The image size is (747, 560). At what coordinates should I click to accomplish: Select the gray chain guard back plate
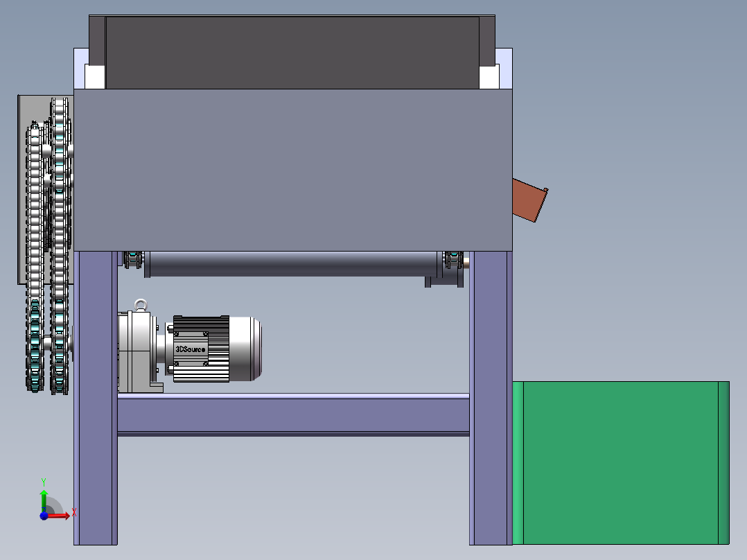[22, 190]
